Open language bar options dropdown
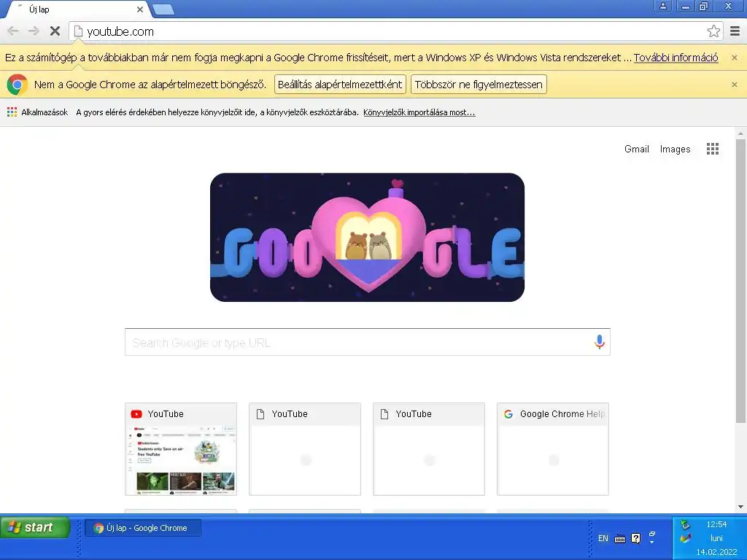Viewport: 747px width, 560px height. (651, 542)
